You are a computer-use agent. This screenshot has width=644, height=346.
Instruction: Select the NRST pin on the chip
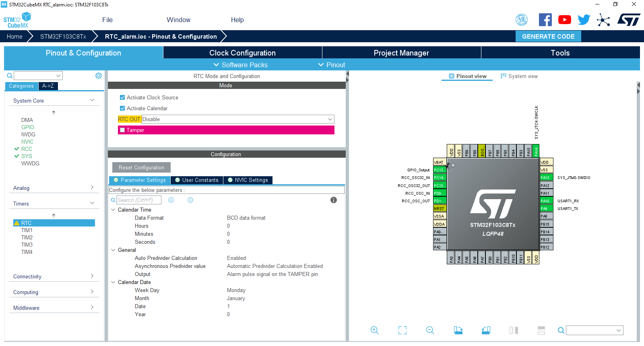pos(440,208)
